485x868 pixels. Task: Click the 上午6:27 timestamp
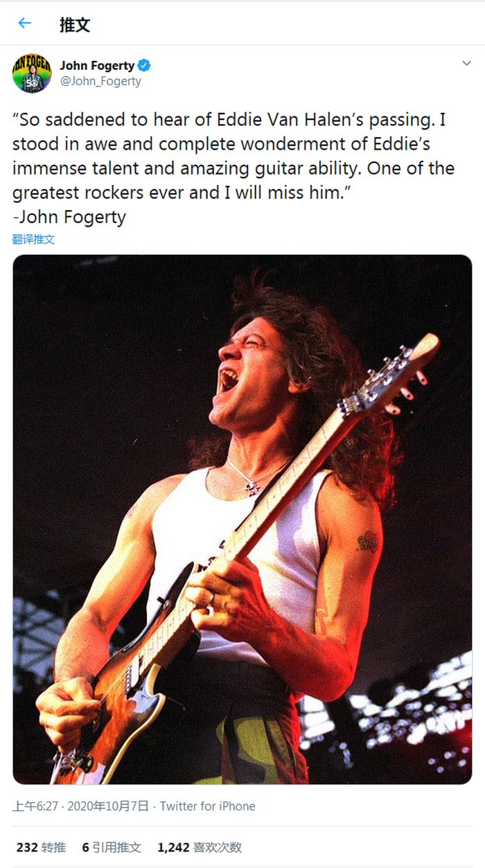pyautogui.click(x=35, y=806)
